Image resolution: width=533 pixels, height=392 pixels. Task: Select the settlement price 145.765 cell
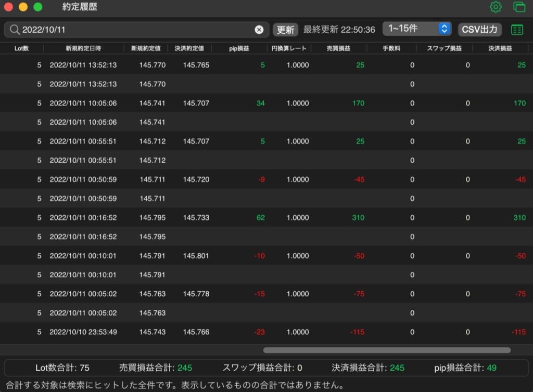(x=196, y=65)
